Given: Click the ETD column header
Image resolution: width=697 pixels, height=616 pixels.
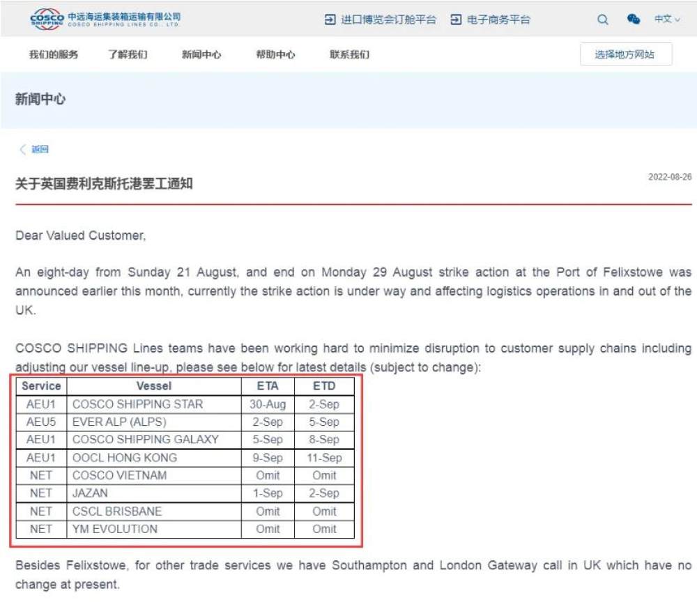Looking at the screenshot, I should click(x=324, y=386).
